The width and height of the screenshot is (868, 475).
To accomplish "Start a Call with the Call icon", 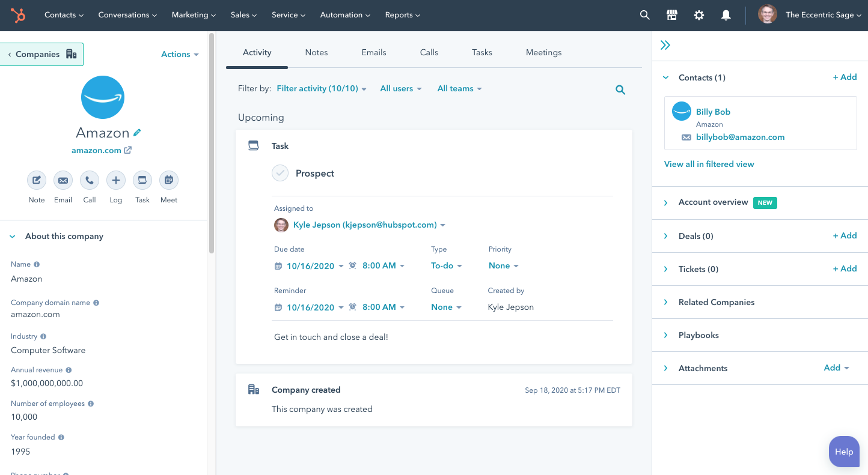I will click(89, 180).
